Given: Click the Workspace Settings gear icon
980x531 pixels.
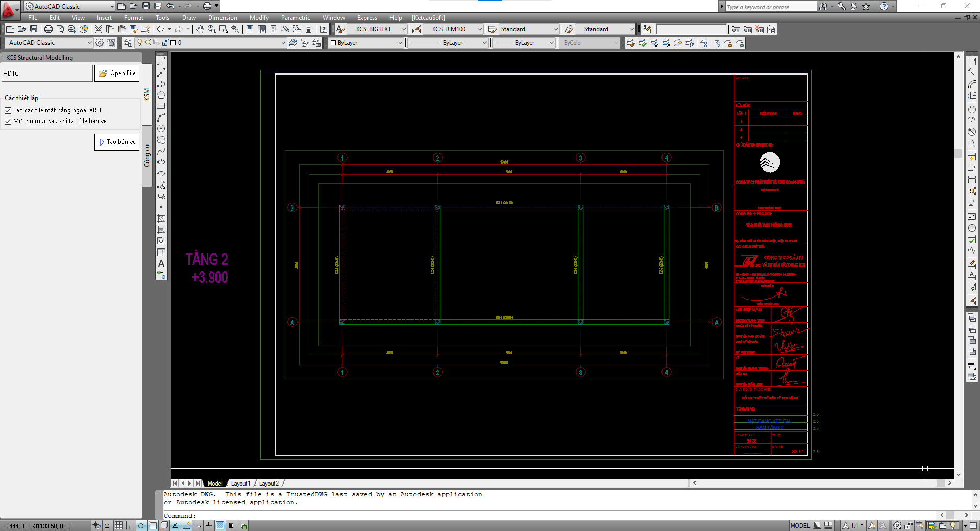Looking at the screenshot, I should pyautogui.click(x=100, y=43).
